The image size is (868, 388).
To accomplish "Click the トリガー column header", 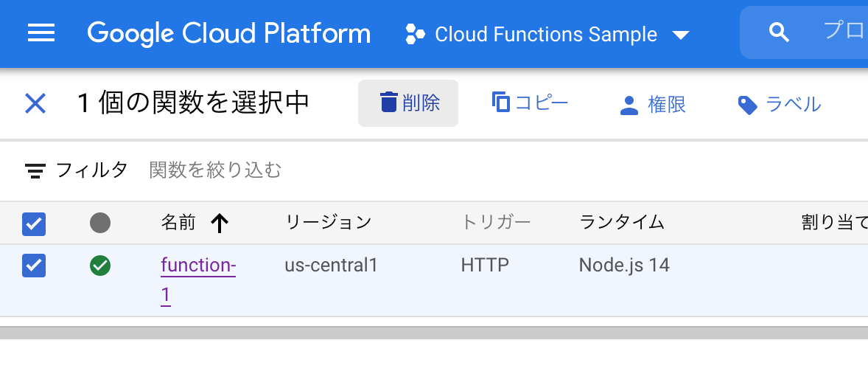I will 496,223.
